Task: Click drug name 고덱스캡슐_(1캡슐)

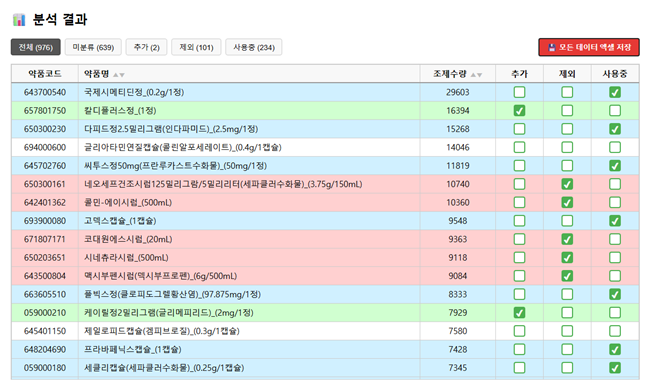Action: (x=120, y=221)
